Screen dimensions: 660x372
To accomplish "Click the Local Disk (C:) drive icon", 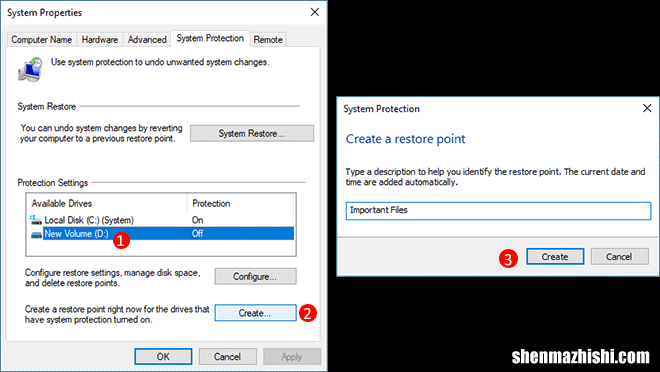I will tap(36, 220).
